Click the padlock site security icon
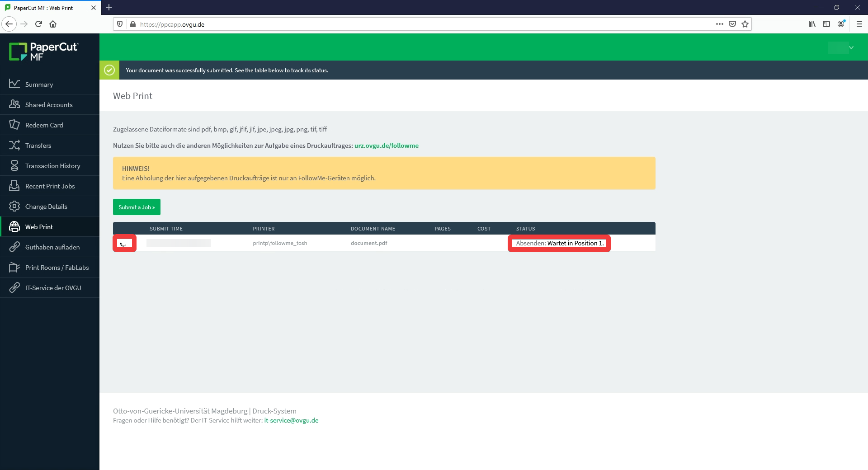 point(132,24)
